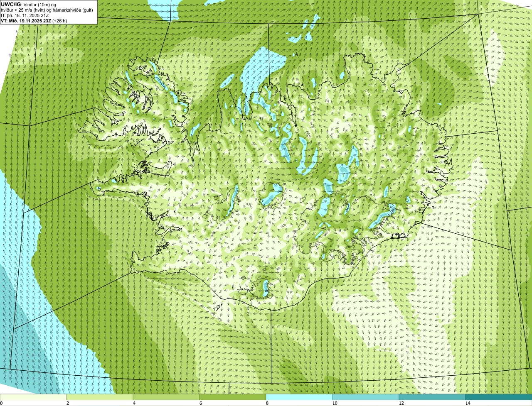The height and width of the screenshot is (406, 532).
Task: Click the 'IT: þri. 18. 11. 2025 21Z' line
Action: click(25, 15)
